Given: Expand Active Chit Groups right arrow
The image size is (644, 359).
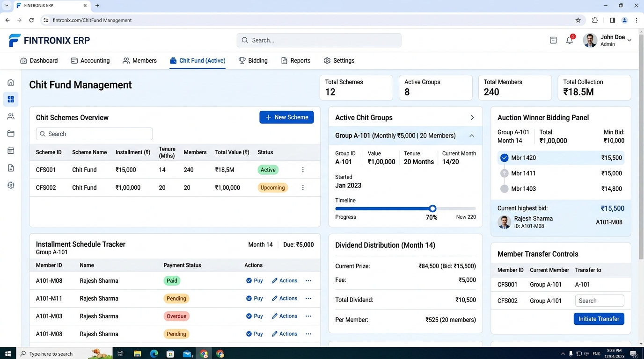Looking at the screenshot, I should click(x=472, y=118).
